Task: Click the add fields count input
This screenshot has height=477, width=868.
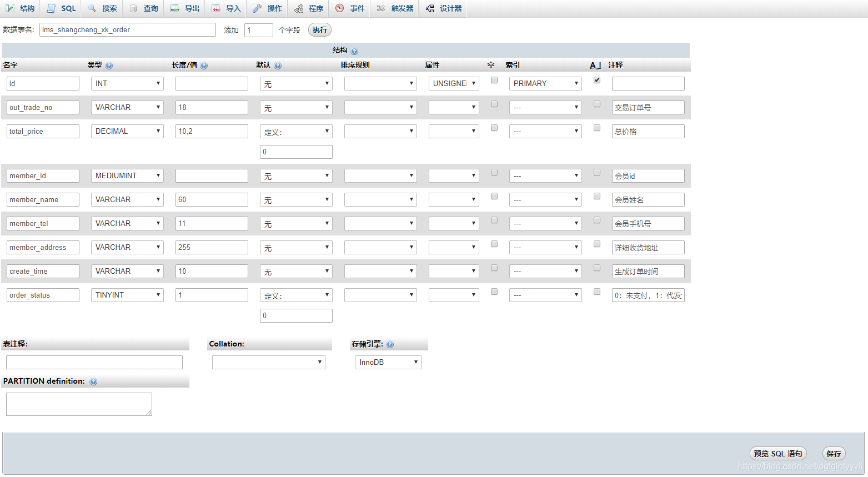Action: click(x=259, y=30)
